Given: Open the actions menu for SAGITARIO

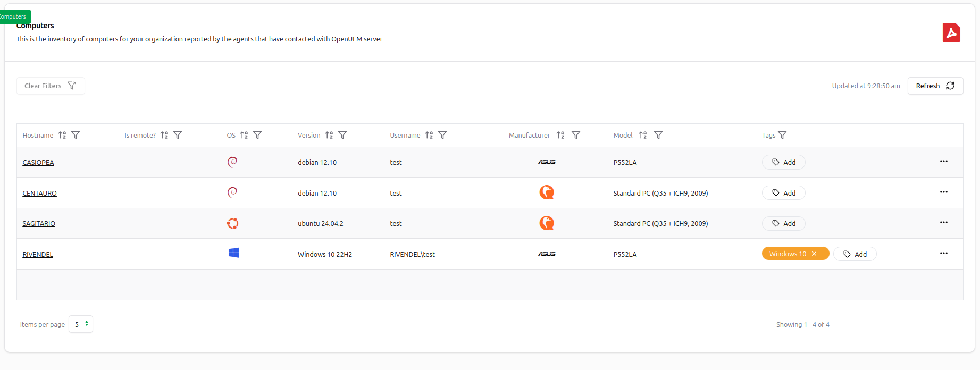Looking at the screenshot, I should pyautogui.click(x=943, y=223).
